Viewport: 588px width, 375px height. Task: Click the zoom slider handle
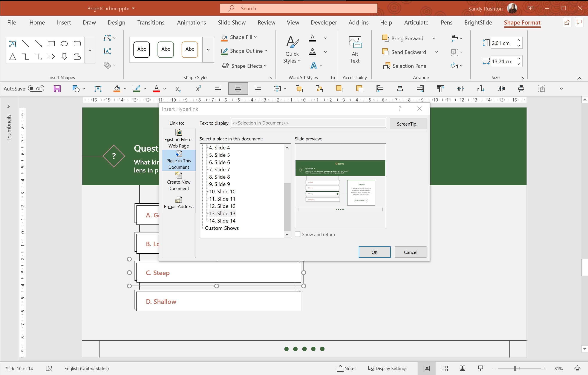point(515,368)
